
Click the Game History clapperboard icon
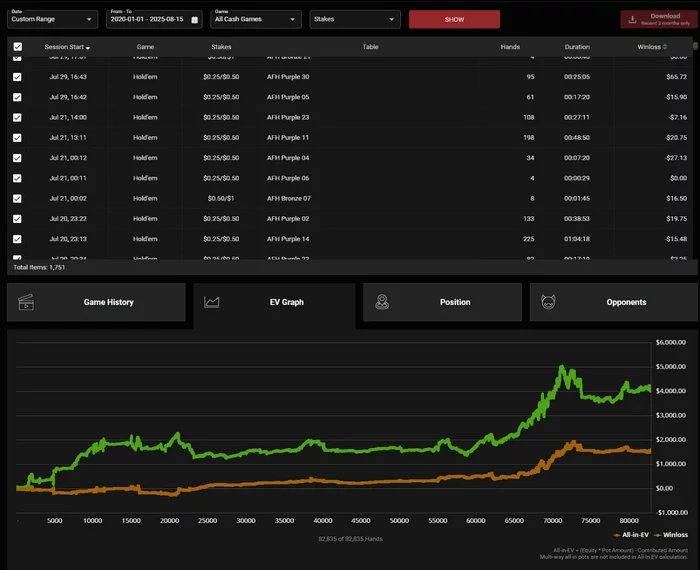coord(26,302)
